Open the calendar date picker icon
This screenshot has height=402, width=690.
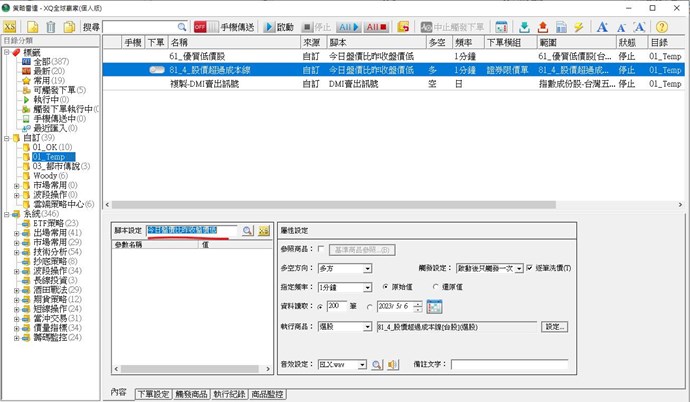(434, 306)
